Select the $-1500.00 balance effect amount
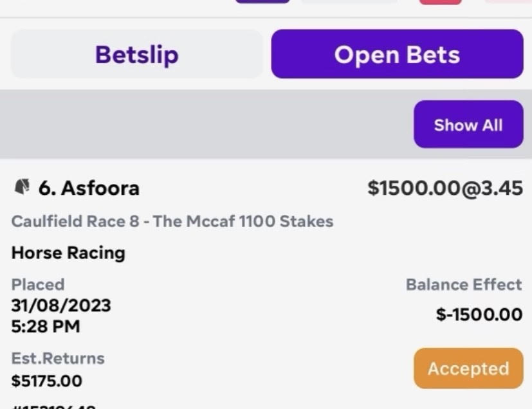532x409 pixels. tap(479, 314)
